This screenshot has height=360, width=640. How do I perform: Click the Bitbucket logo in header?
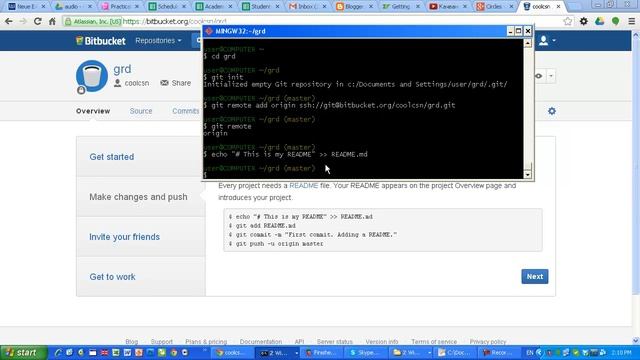(101, 41)
